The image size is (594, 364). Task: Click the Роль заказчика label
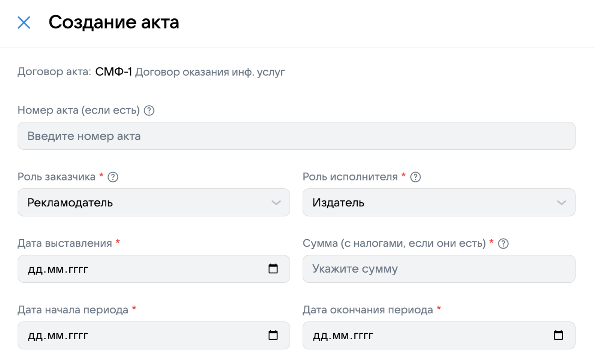pyautogui.click(x=57, y=177)
